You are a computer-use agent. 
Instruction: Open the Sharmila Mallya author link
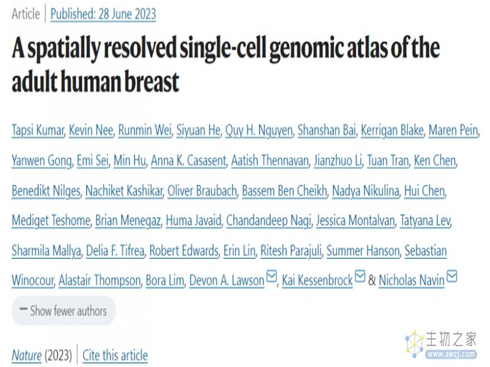pos(46,251)
